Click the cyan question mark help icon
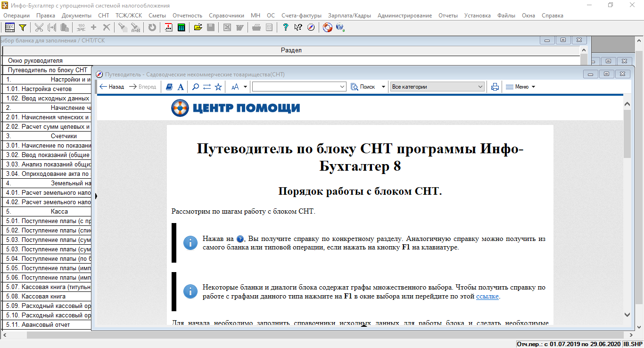Viewport: 644px width, 348px height. (285, 27)
